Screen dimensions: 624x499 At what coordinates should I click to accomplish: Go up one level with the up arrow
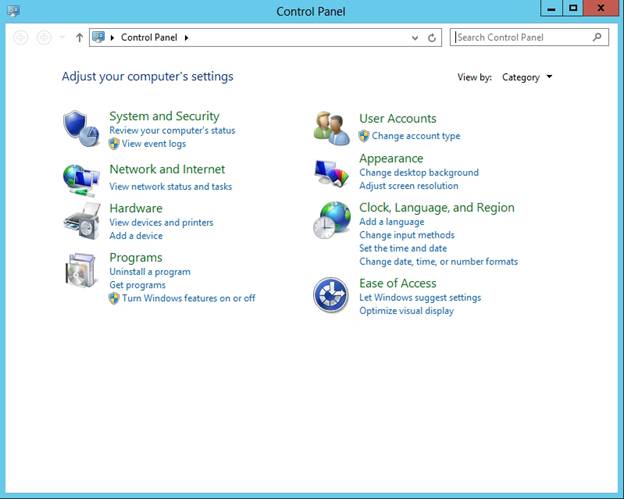point(80,38)
